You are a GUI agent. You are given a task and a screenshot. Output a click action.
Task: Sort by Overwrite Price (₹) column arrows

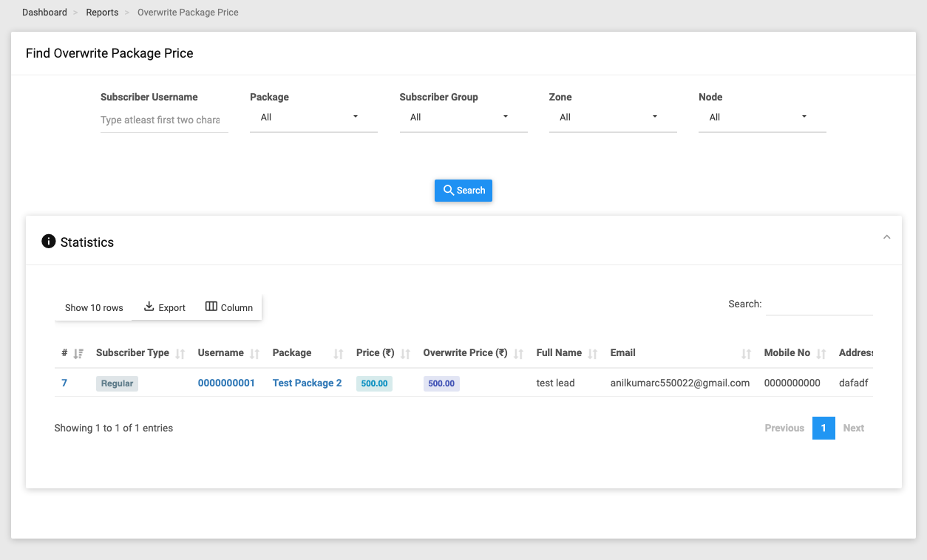(x=518, y=354)
